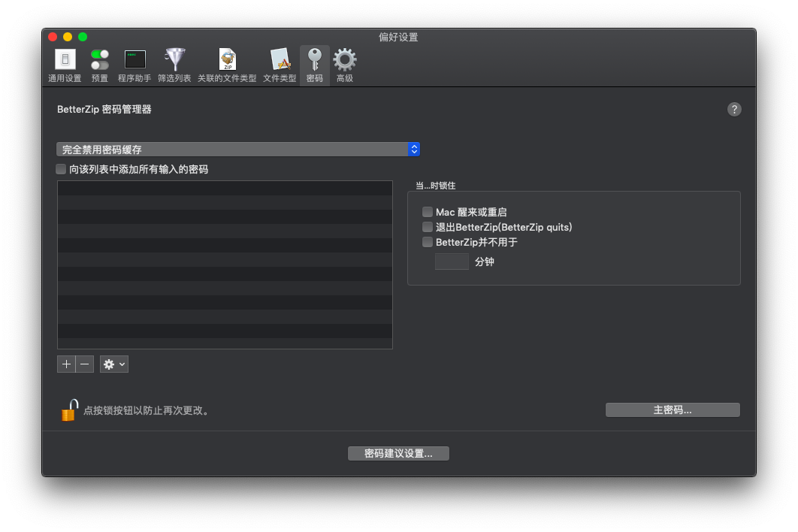Enable 向该列表中添加所有输入的密码 checkbox
Viewport: 798px width, 532px height.
pos(62,170)
